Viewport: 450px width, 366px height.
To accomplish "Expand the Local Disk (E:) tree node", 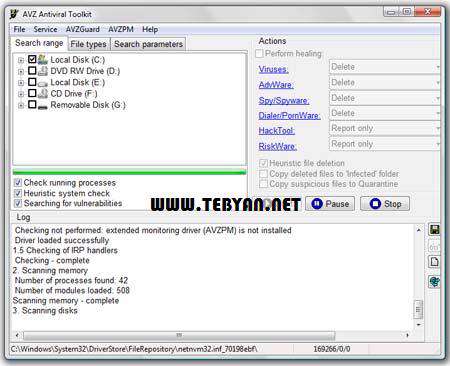I will pos(21,83).
